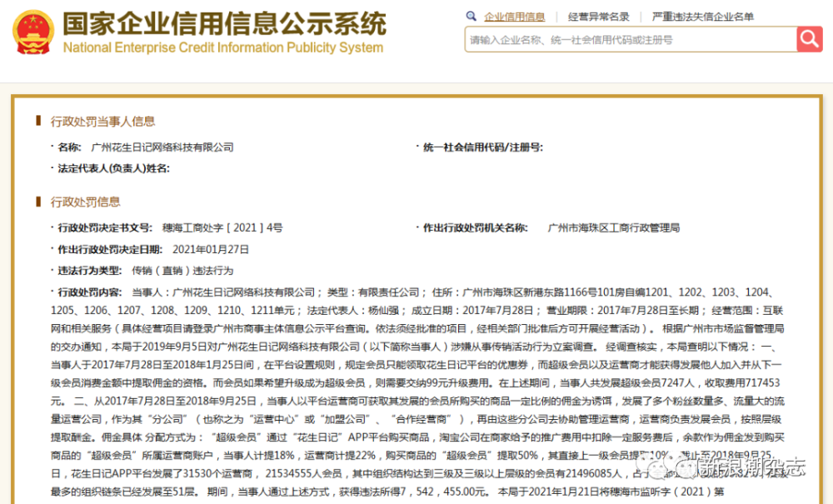Viewport: 833px width, 504px height.
Task: Click the 行政处罚内容 label
Action: pyautogui.click(x=90, y=292)
